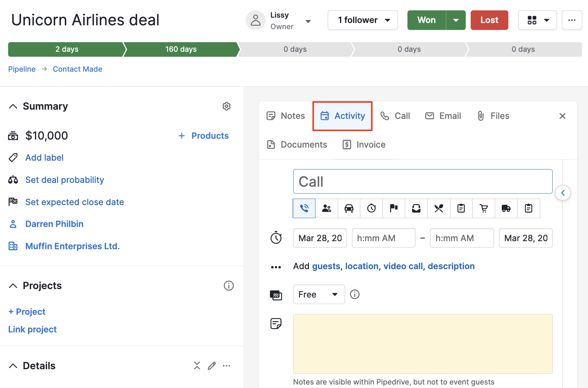The height and width of the screenshot is (388, 588).
Task: Choose the Meeting activity type icon
Action: (x=326, y=208)
